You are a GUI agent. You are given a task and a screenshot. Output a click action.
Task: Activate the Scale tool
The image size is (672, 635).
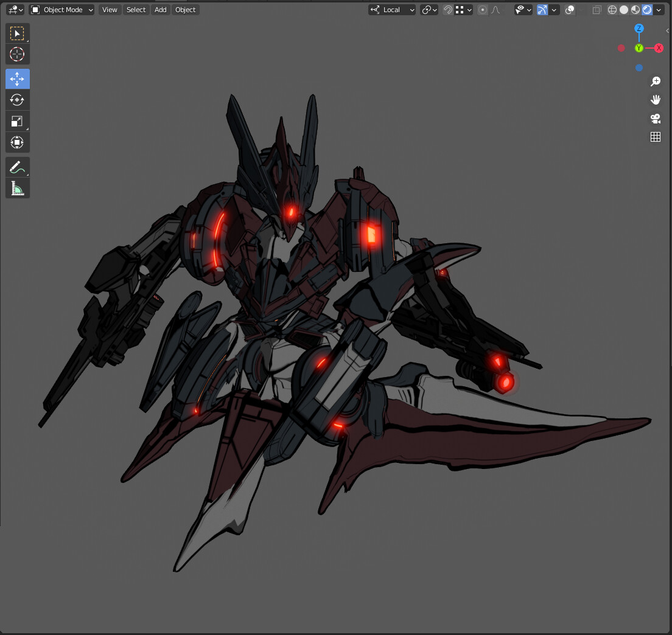coord(17,121)
